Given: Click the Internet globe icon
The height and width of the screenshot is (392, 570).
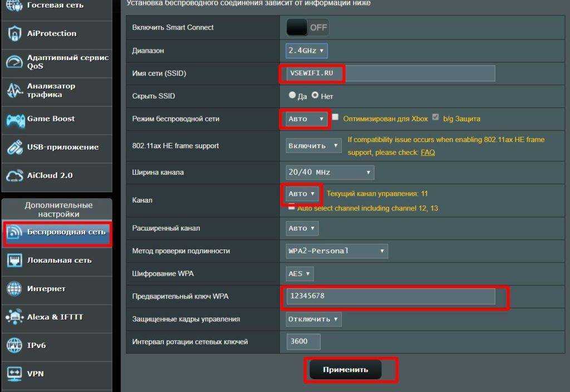Looking at the screenshot, I should click(14, 289).
